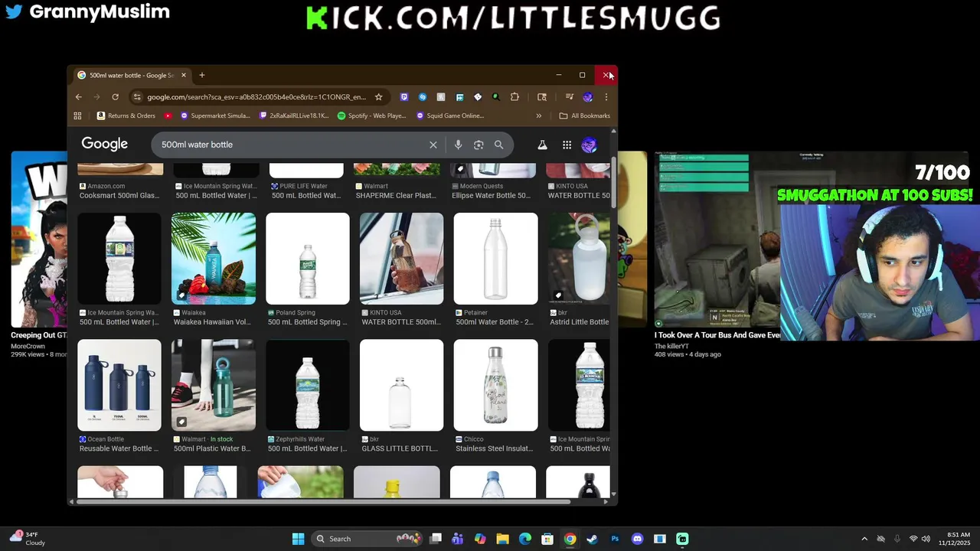Open the KINTO USA water bottle image
Screen dimensions: 980x551
coord(401,259)
